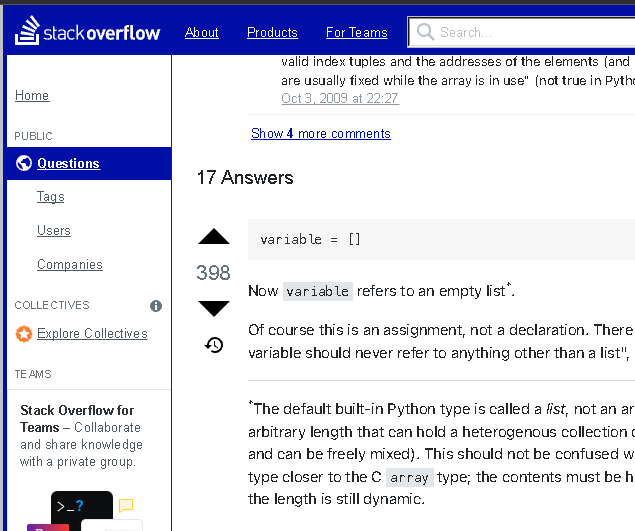Open Tags in the sidebar
This screenshot has width=635, height=531.
[51, 197]
